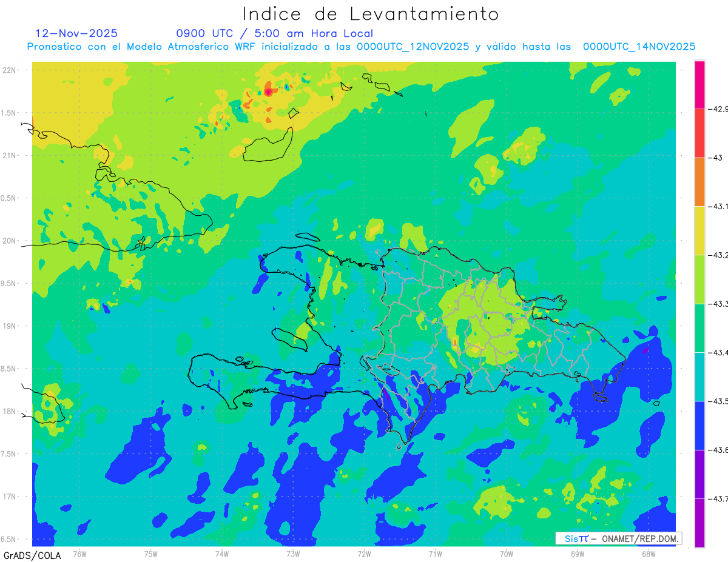Click the '76W' longitude label
This screenshot has width=728, height=562.
tap(79, 554)
